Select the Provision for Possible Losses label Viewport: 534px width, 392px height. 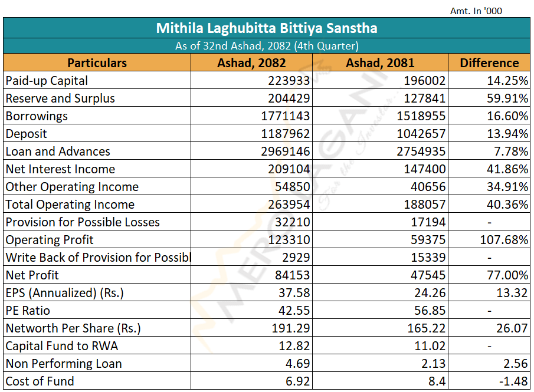83,223
